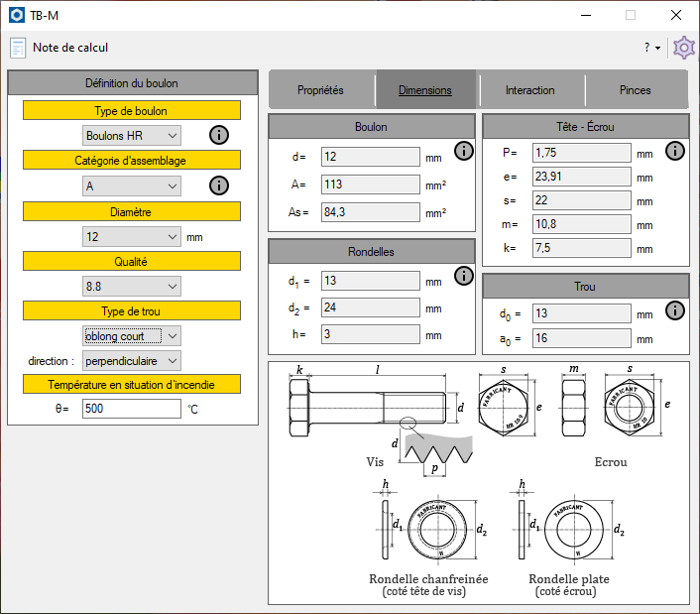The height and width of the screenshot is (614, 700).
Task: Expand the direction perpendiculaire dropdown
Action: point(132,361)
